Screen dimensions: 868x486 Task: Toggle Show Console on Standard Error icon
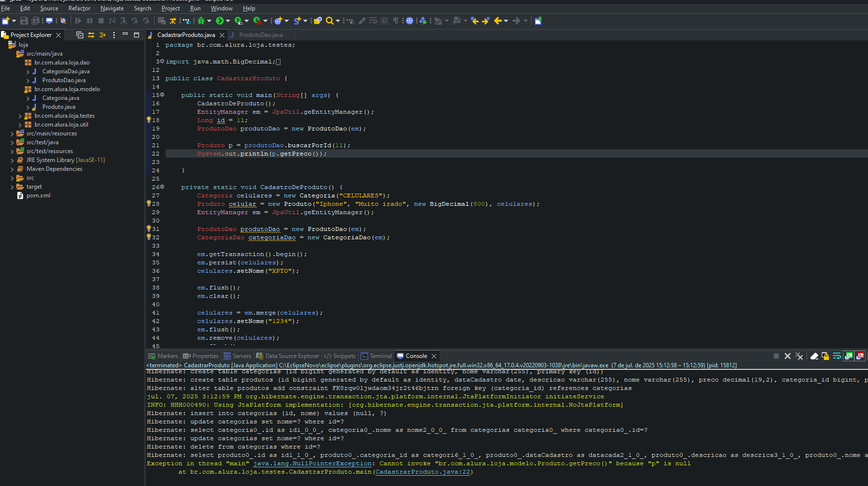point(861,356)
